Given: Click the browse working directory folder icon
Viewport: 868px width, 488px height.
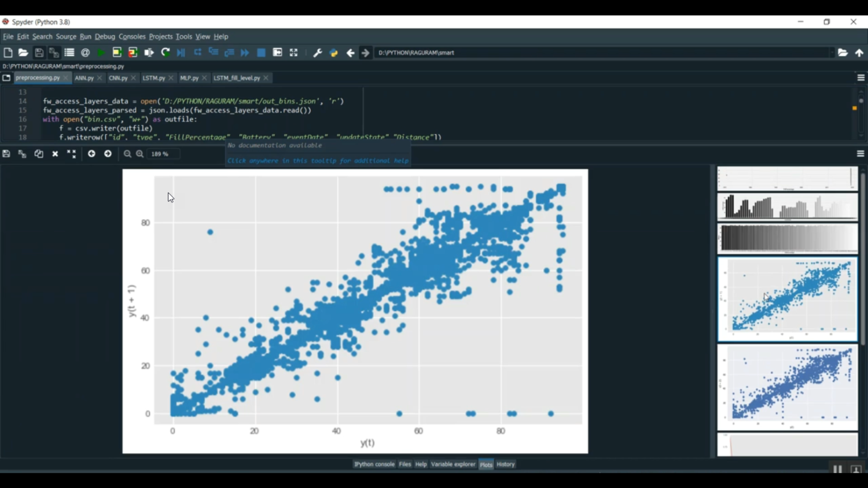Looking at the screenshot, I should (x=843, y=53).
